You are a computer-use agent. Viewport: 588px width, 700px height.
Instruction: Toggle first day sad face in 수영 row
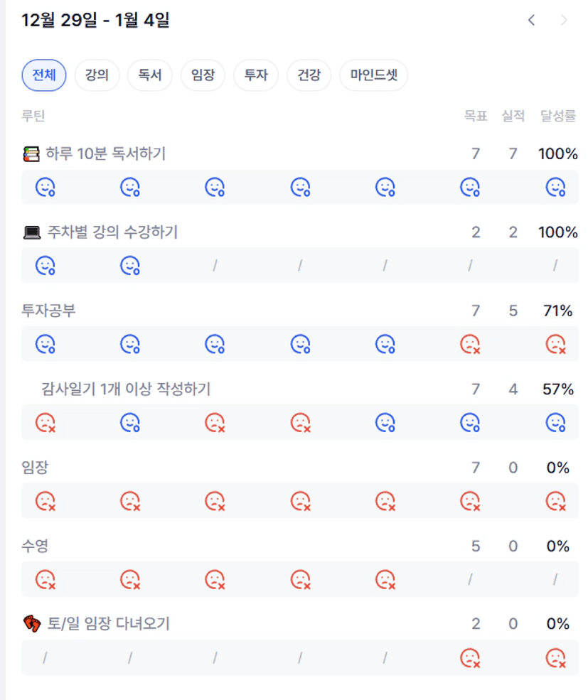pyautogui.click(x=46, y=580)
